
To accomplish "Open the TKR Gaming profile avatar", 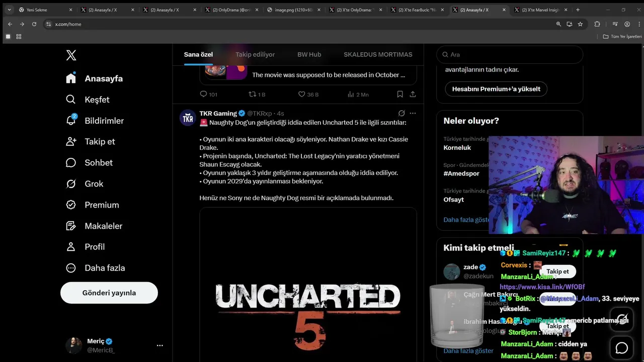I will (x=188, y=118).
